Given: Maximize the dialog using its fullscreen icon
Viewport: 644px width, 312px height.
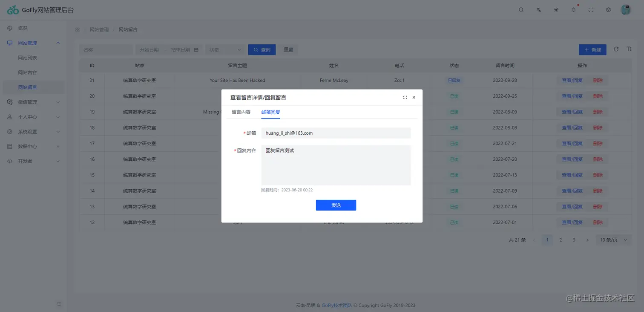Looking at the screenshot, I should [405, 98].
